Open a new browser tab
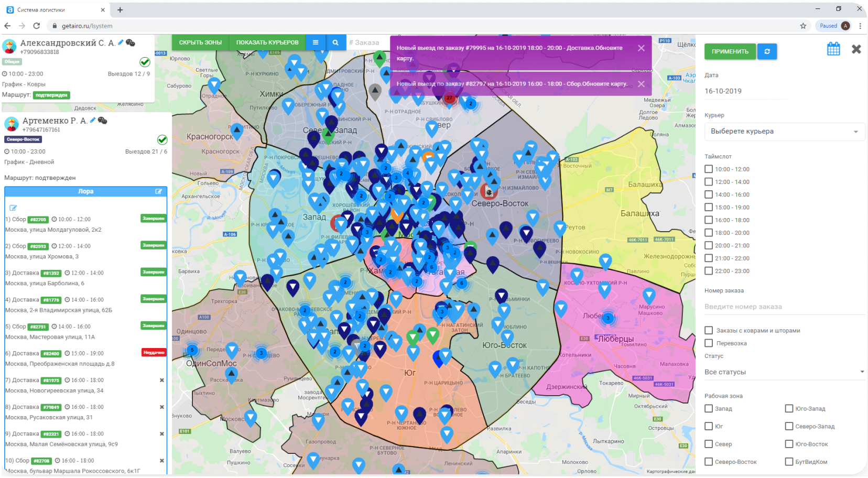 pos(120,10)
